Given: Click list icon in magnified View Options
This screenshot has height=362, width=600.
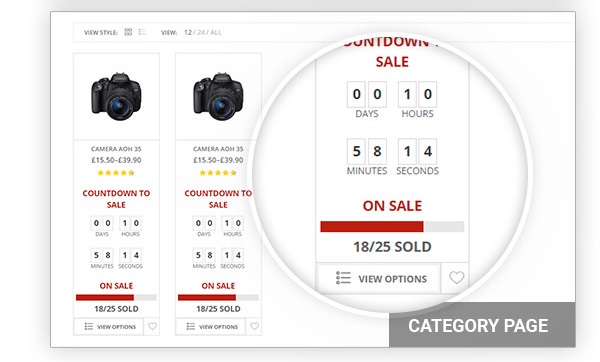Looking at the screenshot, I should pyautogui.click(x=343, y=278).
